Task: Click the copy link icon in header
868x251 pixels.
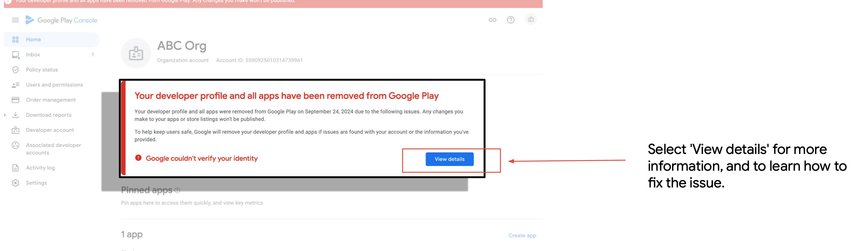Action: pyautogui.click(x=492, y=20)
